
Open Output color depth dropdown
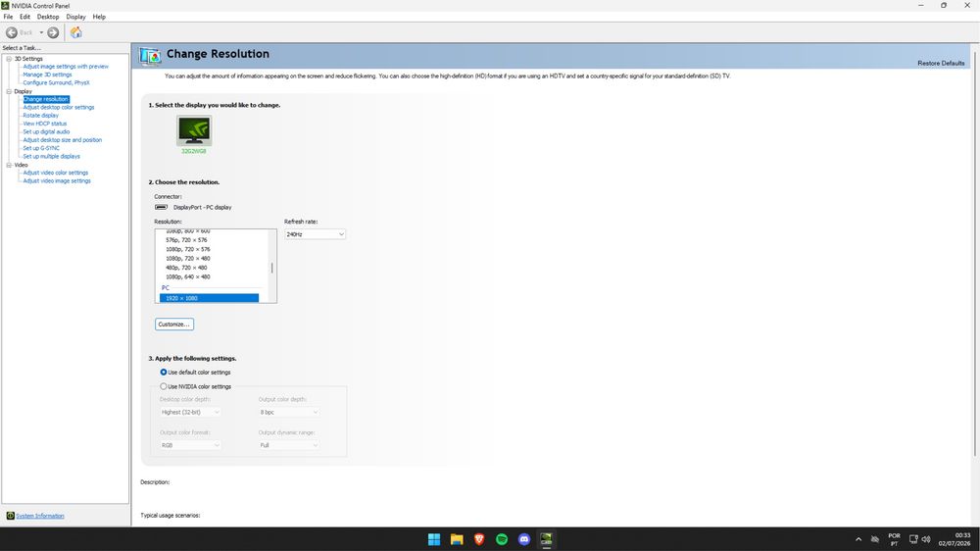coord(289,412)
